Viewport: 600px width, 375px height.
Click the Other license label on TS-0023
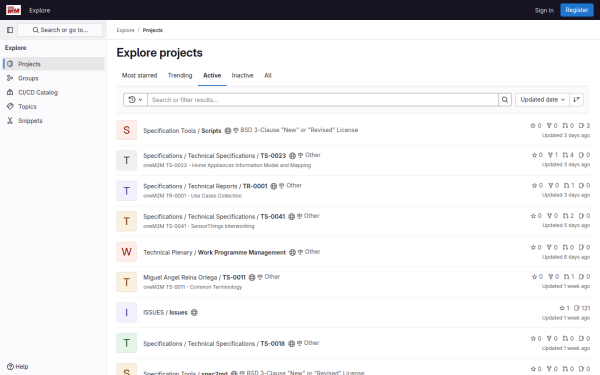coord(313,155)
